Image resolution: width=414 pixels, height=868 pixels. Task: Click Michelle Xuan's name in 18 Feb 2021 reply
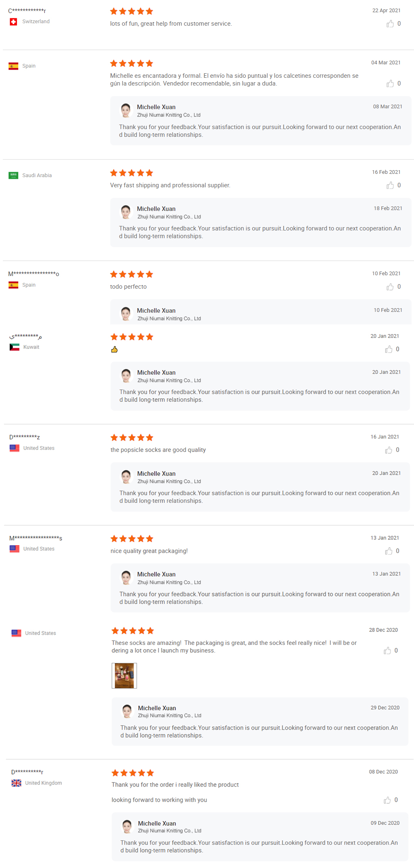(x=156, y=209)
